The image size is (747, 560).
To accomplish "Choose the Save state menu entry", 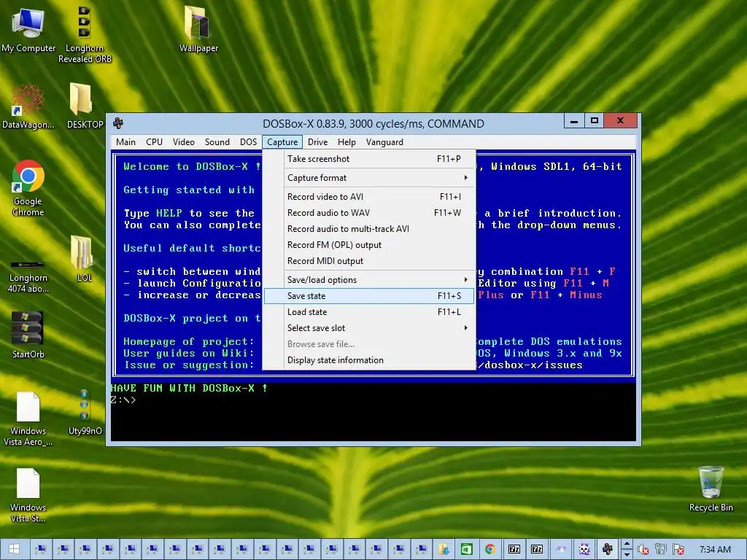I will point(369,296).
